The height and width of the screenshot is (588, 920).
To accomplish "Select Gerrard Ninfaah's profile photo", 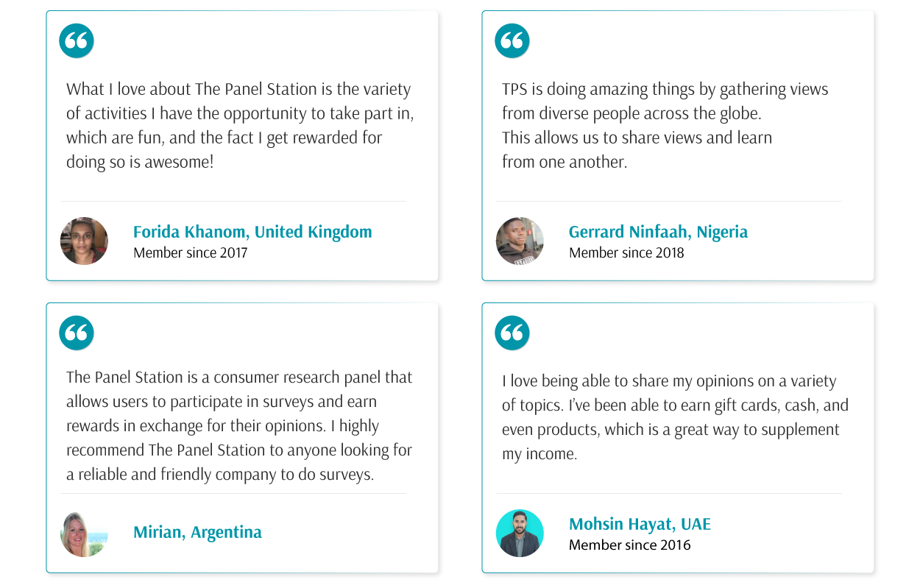I will tap(520, 241).
